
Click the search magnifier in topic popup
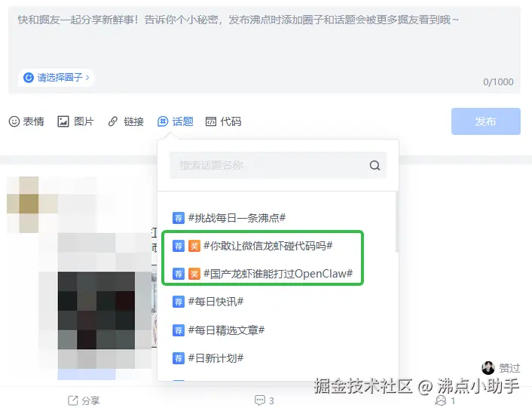pyautogui.click(x=375, y=165)
